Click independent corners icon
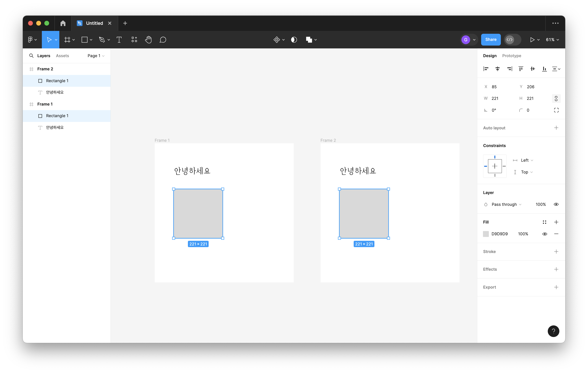The height and width of the screenshot is (373, 588). point(556,110)
